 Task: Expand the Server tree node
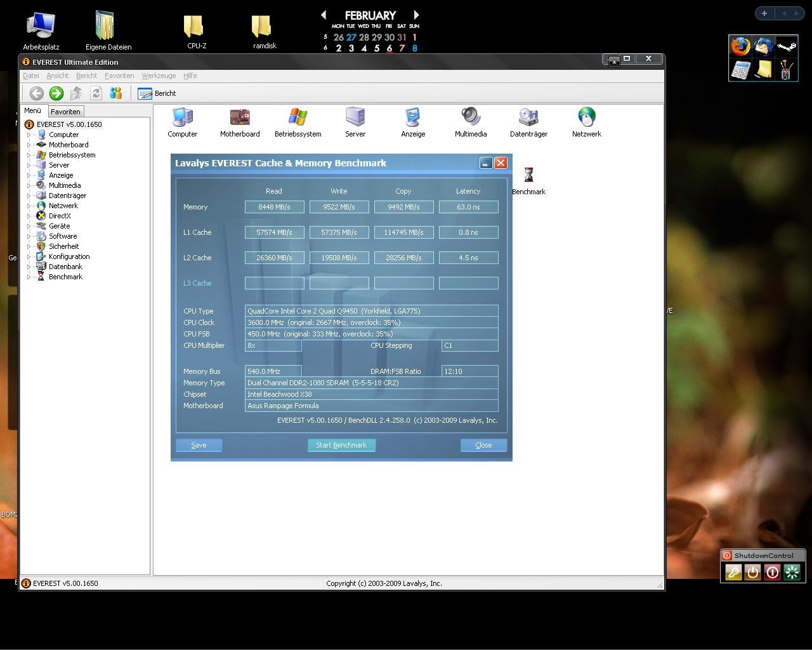click(29, 165)
